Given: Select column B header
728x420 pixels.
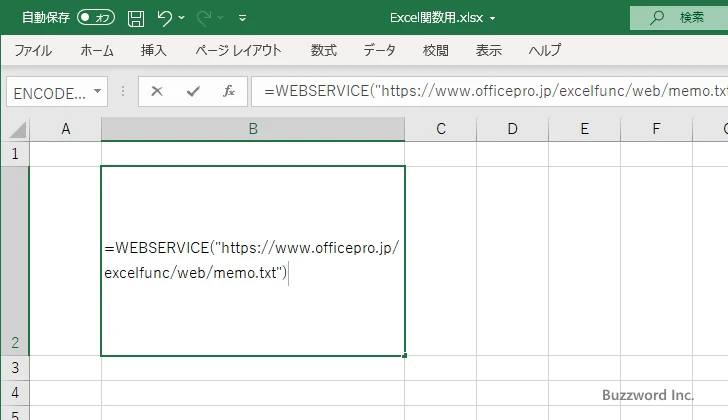Looking at the screenshot, I should [253, 129].
